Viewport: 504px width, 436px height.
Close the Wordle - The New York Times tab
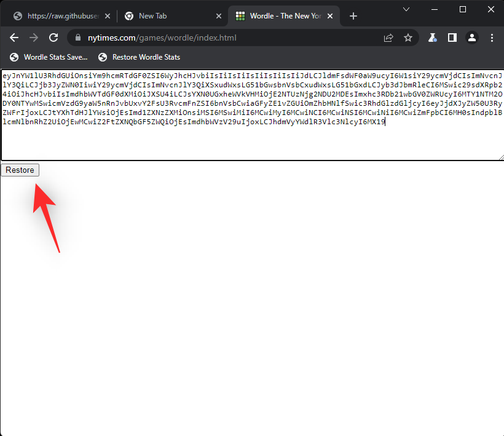click(x=333, y=16)
